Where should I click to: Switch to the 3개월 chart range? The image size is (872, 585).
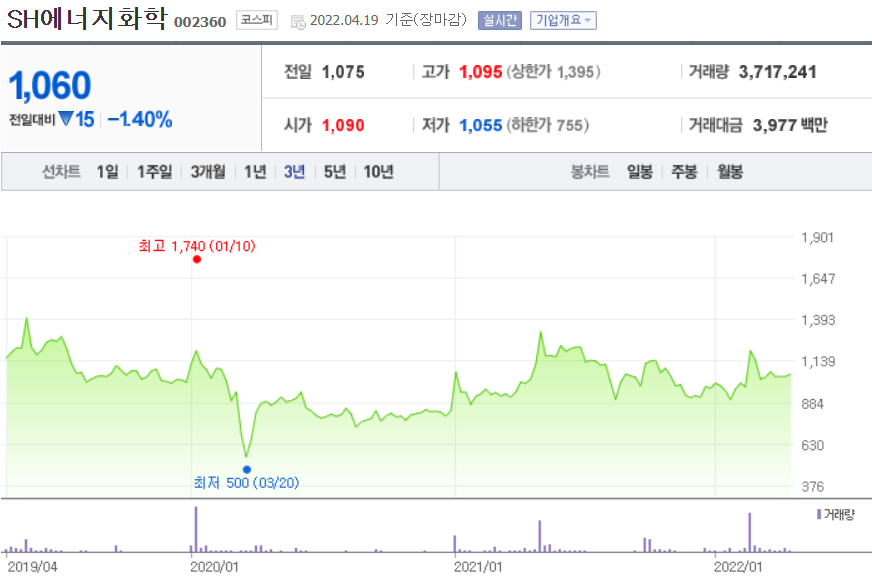click(208, 172)
